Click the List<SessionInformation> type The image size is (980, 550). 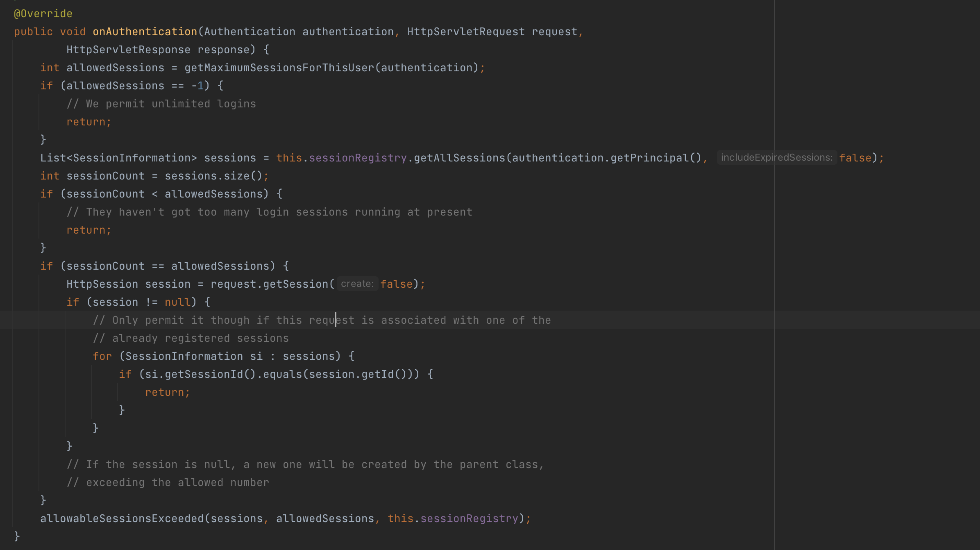click(x=118, y=158)
